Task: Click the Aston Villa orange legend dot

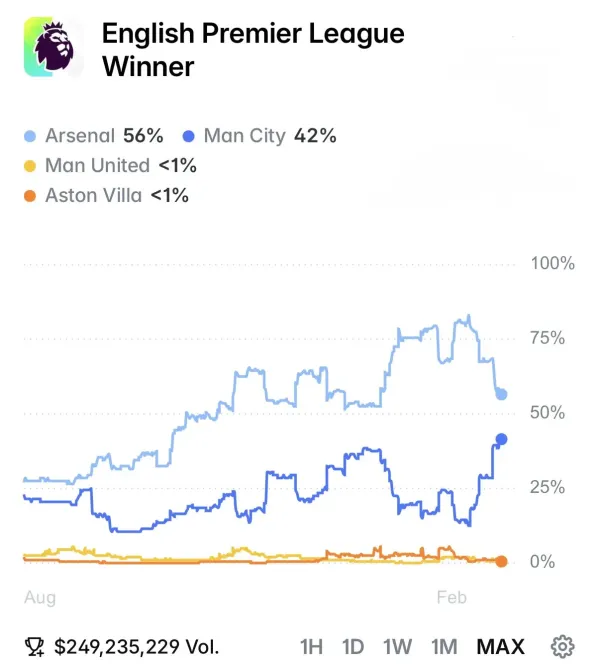Action: coord(30,196)
